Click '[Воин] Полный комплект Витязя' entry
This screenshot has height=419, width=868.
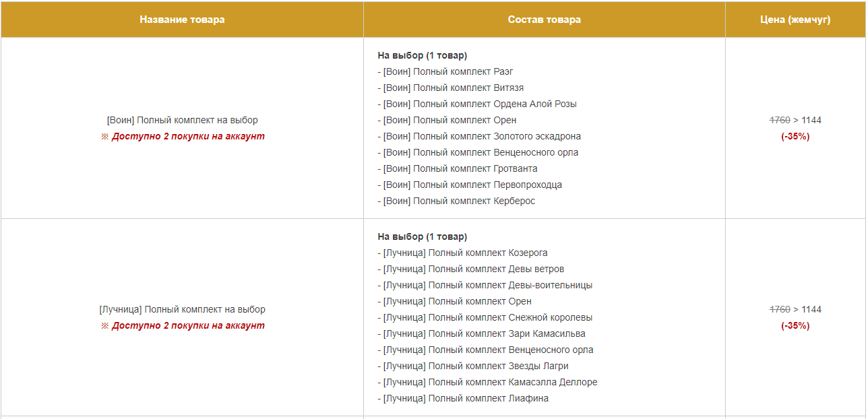point(450,88)
